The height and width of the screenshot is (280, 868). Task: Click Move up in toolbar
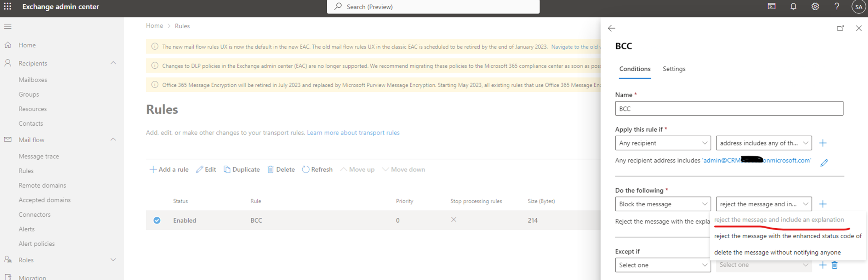coord(357,169)
